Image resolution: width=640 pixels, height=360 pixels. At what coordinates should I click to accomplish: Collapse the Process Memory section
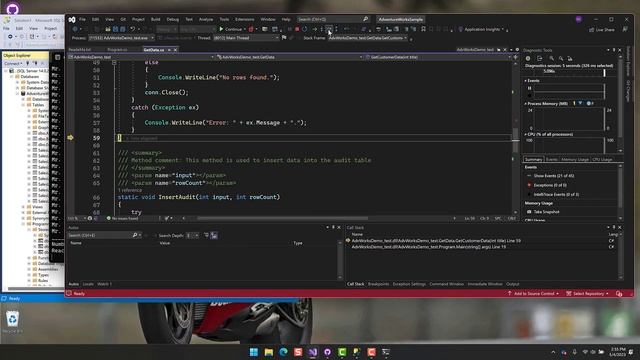click(x=526, y=104)
